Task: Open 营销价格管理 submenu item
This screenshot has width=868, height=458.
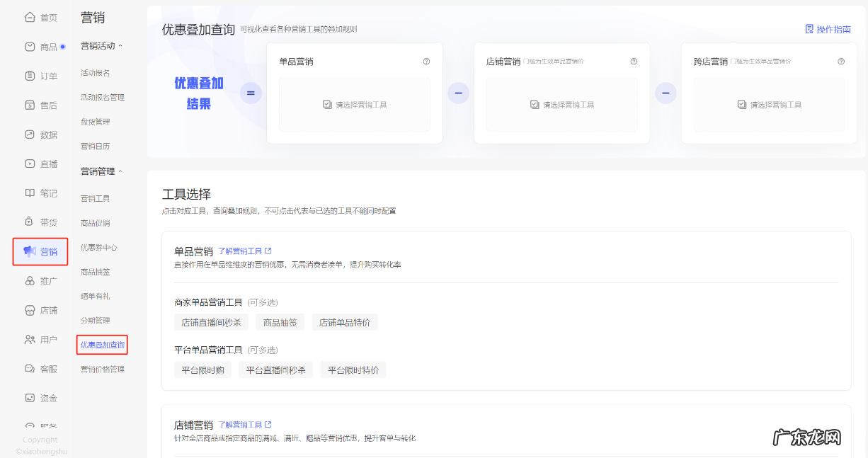Action: point(102,370)
